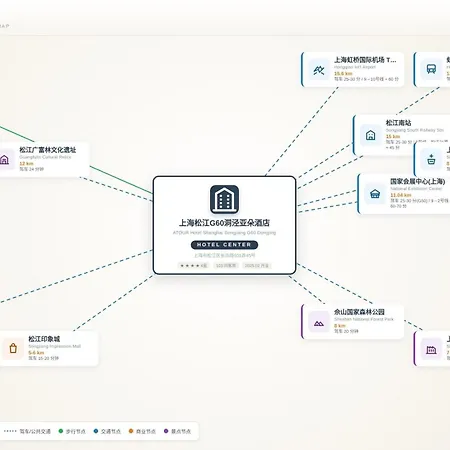Click the shopping bag icon on 松江印象城 card
The width and height of the screenshot is (450, 450).
click(x=13, y=349)
